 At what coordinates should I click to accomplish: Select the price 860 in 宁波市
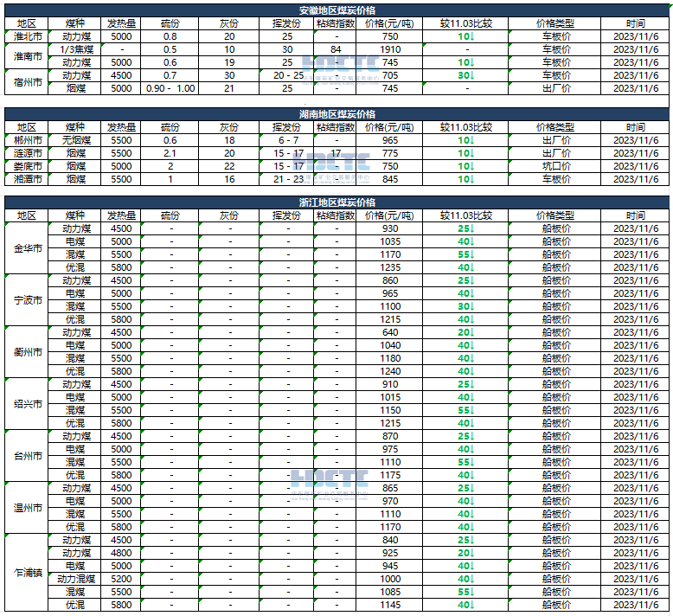click(x=390, y=280)
